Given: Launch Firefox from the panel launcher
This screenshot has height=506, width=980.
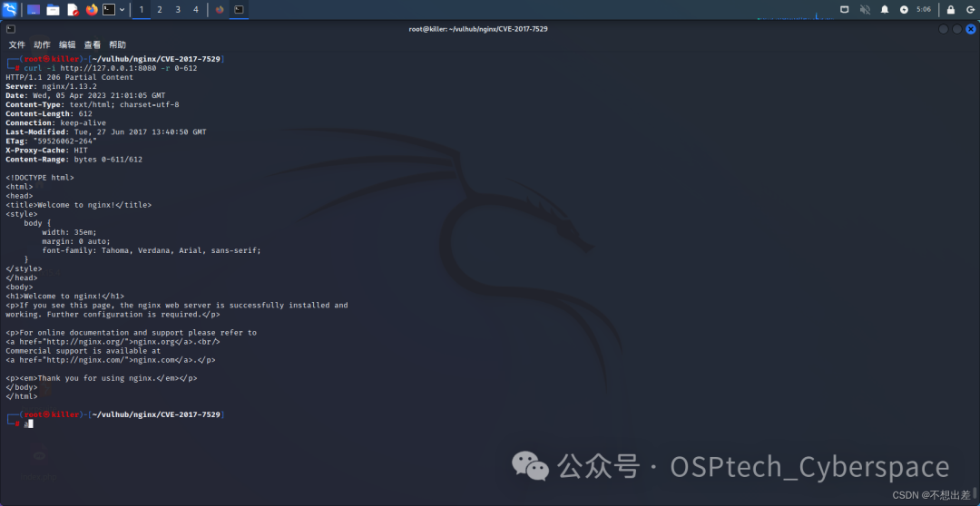Looking at the screenshot, I should point(92,9).
